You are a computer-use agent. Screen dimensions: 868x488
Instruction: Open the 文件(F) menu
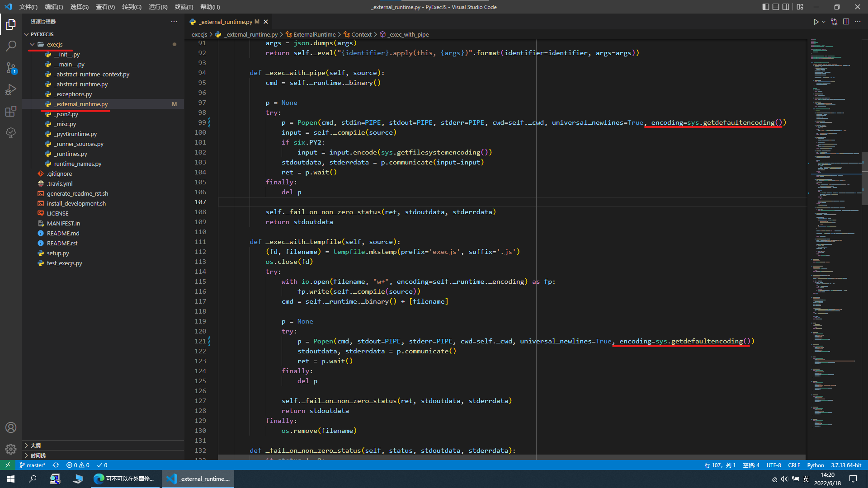(x=28, y=7)
